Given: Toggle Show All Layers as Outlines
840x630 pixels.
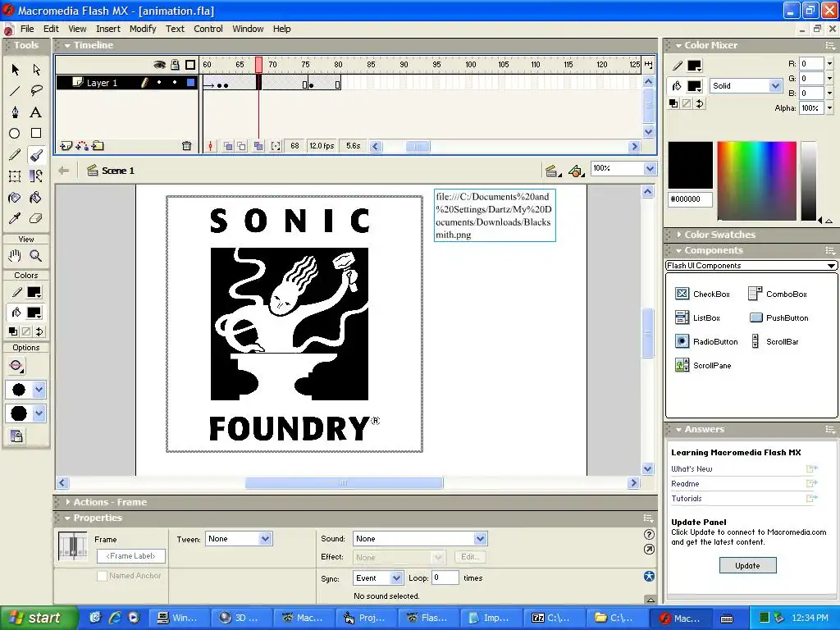Looking at the screenshot, I should tap(190, 65).
